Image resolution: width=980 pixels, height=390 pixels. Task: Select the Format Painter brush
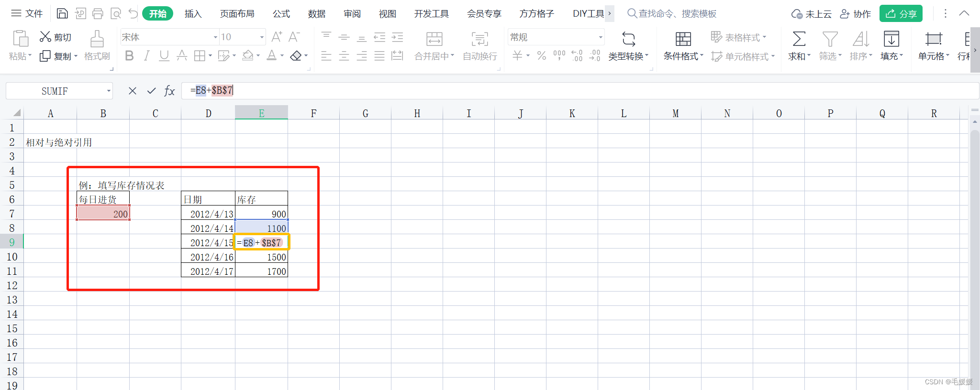[x=97, y=46]
